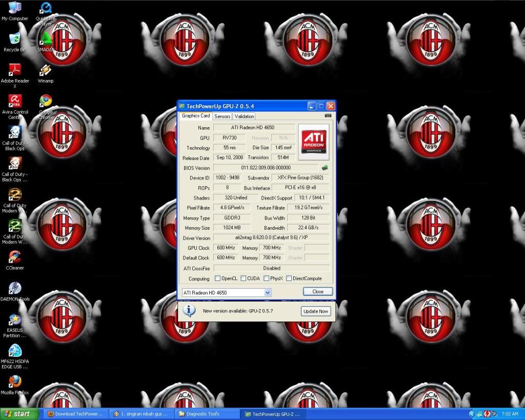Switch to Diagnostic Tools taskbar item
This screenshot has width=525, height=420.
[207, 414]
